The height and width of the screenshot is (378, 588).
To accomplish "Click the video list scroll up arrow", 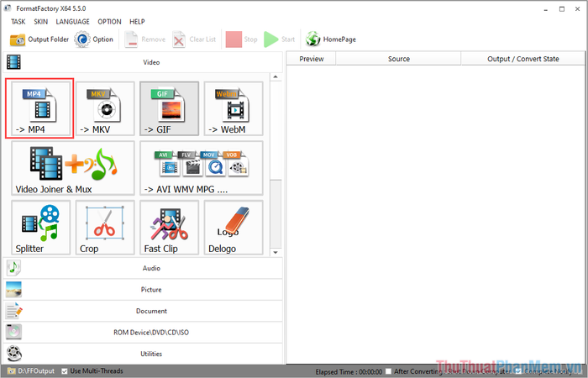I will click(276, 77).
